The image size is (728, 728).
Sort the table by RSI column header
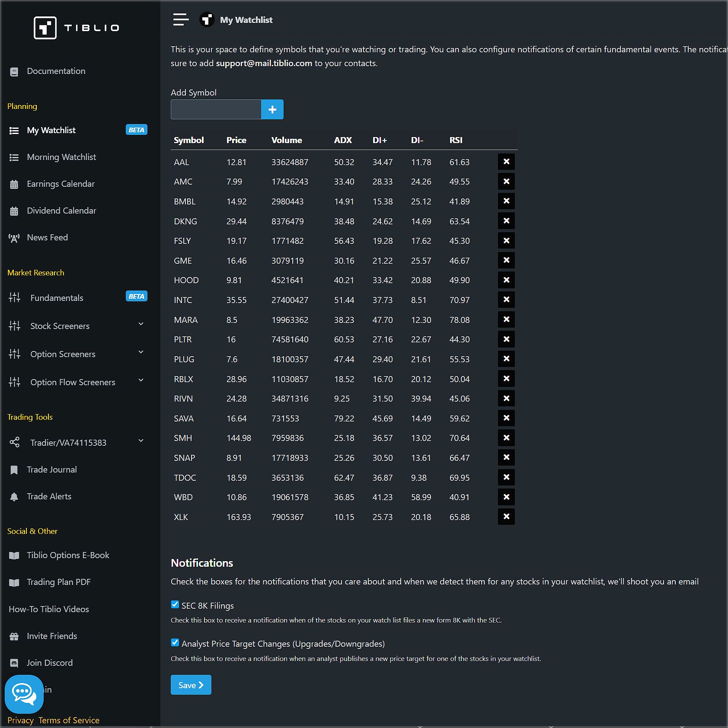tap(456, 140)
